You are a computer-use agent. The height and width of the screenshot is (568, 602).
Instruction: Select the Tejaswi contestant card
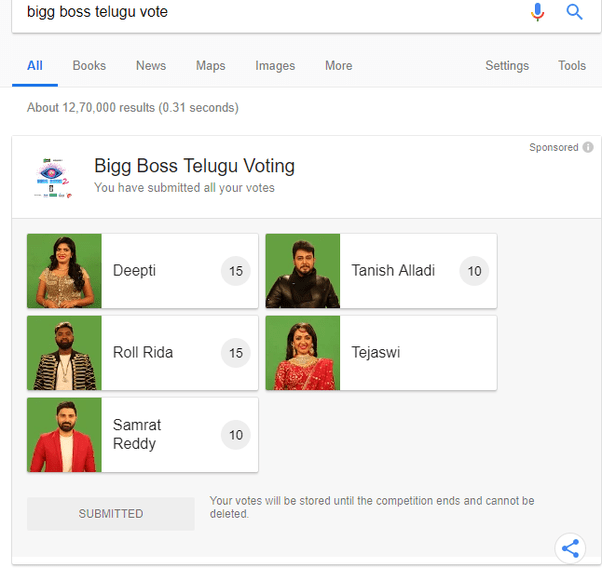click(380, 353)
